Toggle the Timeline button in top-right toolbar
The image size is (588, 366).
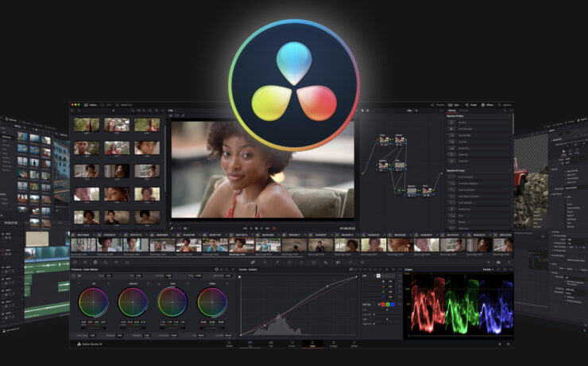coord(438,105)
